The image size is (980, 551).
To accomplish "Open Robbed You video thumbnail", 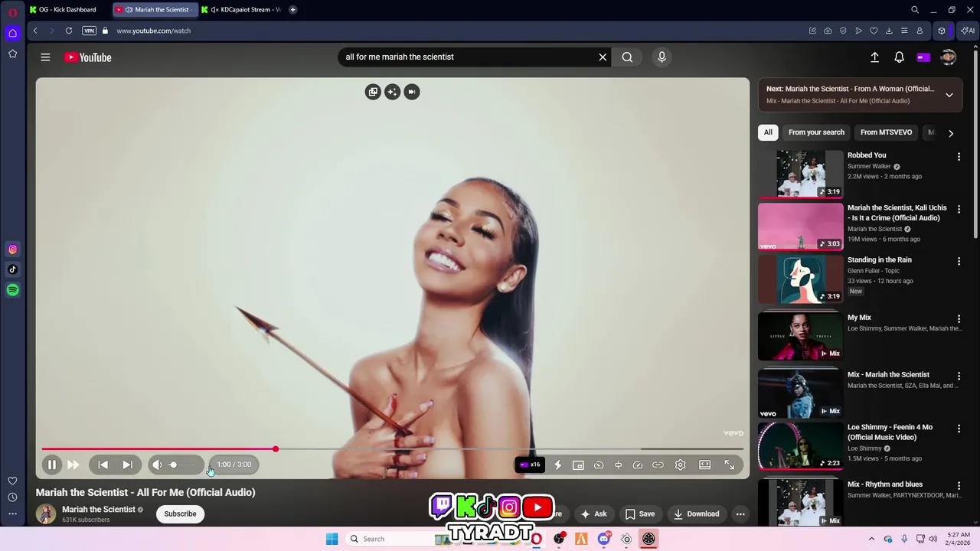I will [800, 174].
